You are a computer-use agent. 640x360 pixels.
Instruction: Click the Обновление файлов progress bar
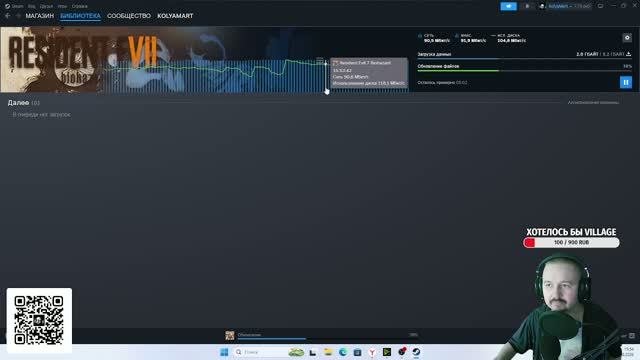click(x=524, y=71)
